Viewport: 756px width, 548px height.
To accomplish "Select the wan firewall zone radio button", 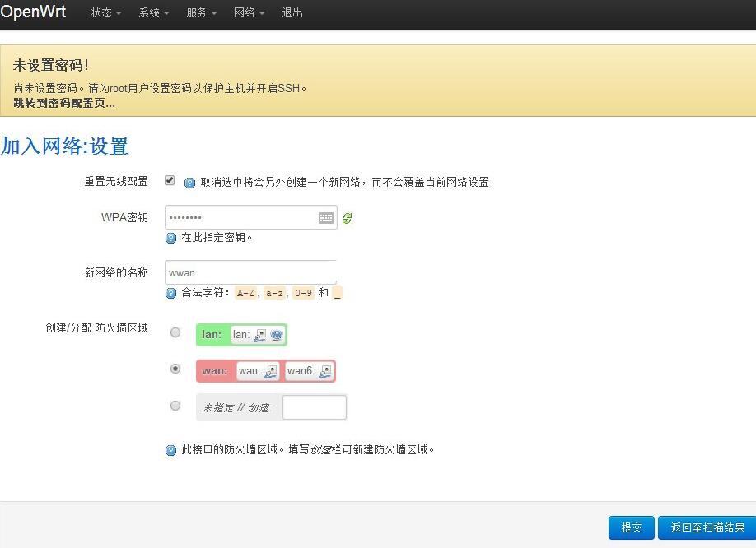I will 175,369.
